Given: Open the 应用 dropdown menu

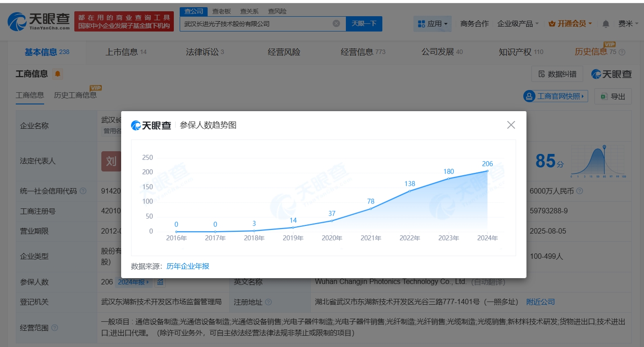Looking at the screenshot, I should click(432, 23).
